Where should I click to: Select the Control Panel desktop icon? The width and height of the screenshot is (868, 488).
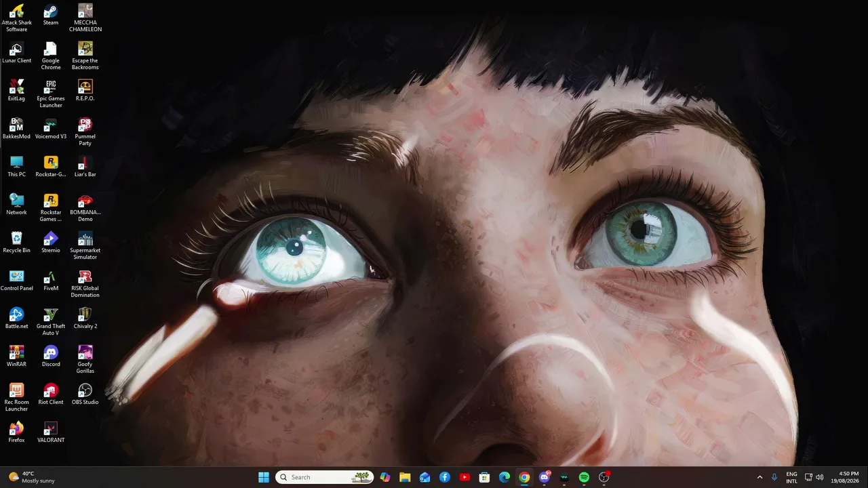click(x=17, y=281)
